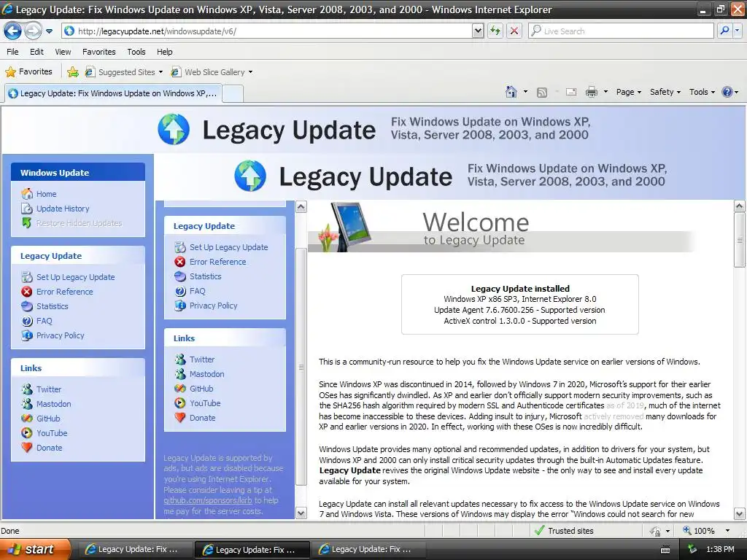Click the Live Search input box
747x560 pixels.
621,31
